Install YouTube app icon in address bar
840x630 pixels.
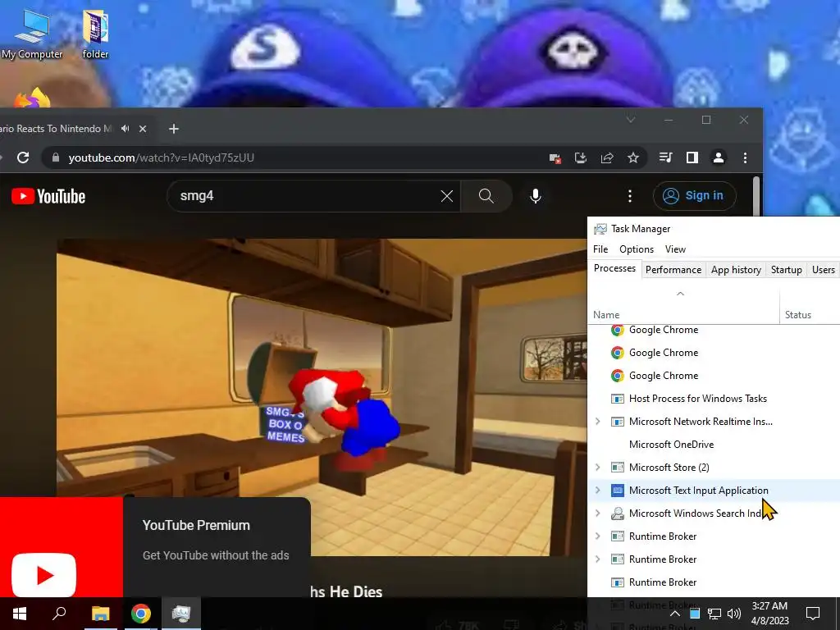point(581,157)
